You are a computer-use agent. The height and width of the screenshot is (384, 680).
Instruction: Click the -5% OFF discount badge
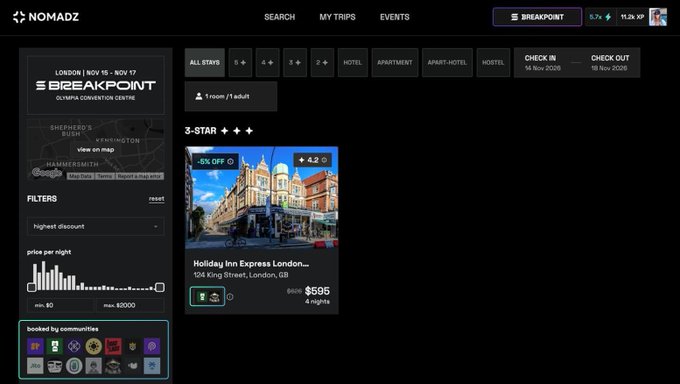point(215,161)
